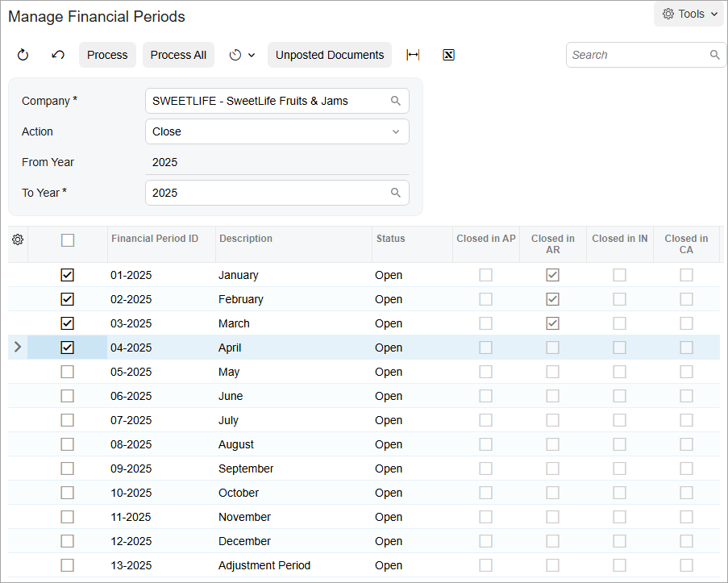Check the 10-2025 October row checkbox
728x583 pixels.
click(68, 493)
